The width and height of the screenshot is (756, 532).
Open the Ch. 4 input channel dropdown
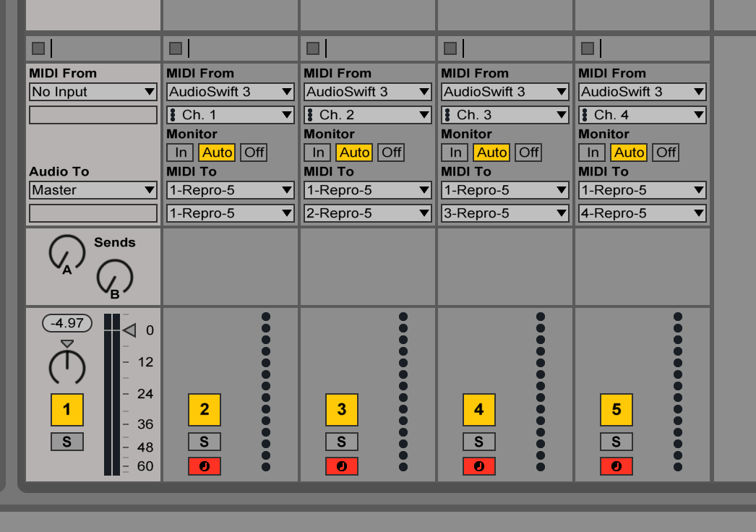click(x=643, y=115)
